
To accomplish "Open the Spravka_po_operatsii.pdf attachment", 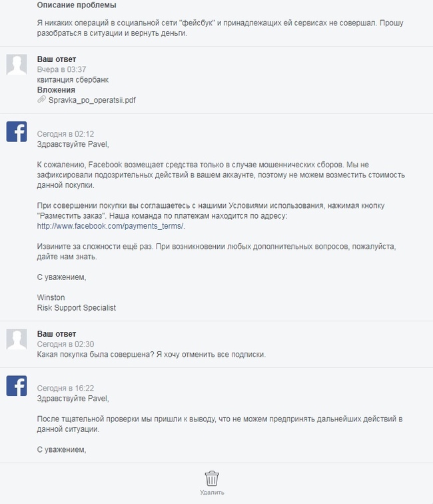I will pos(92,100).
